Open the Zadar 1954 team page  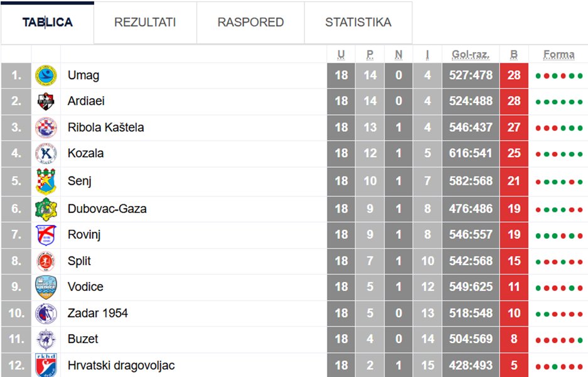(x=97, y=313)
